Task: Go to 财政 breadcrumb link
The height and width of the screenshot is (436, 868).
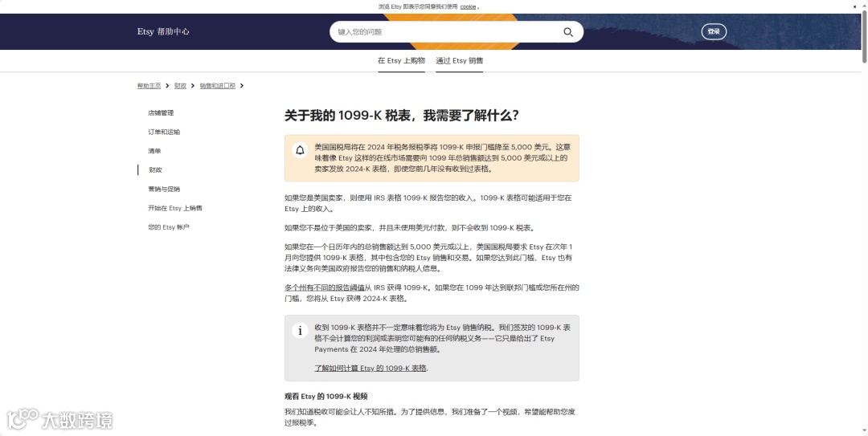Action: pos(181,86)
